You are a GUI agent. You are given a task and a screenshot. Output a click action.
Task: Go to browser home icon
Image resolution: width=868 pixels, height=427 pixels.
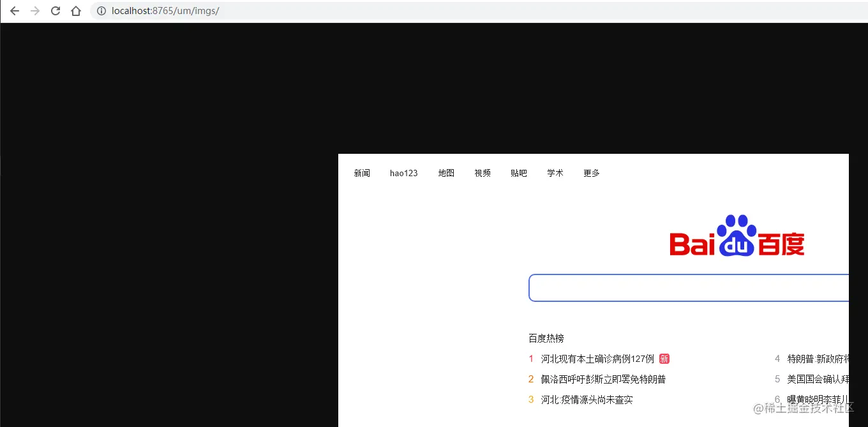(76, 11)
